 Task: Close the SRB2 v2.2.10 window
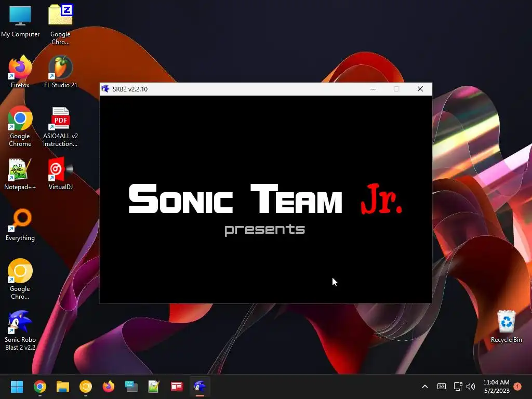coord(420,89)
